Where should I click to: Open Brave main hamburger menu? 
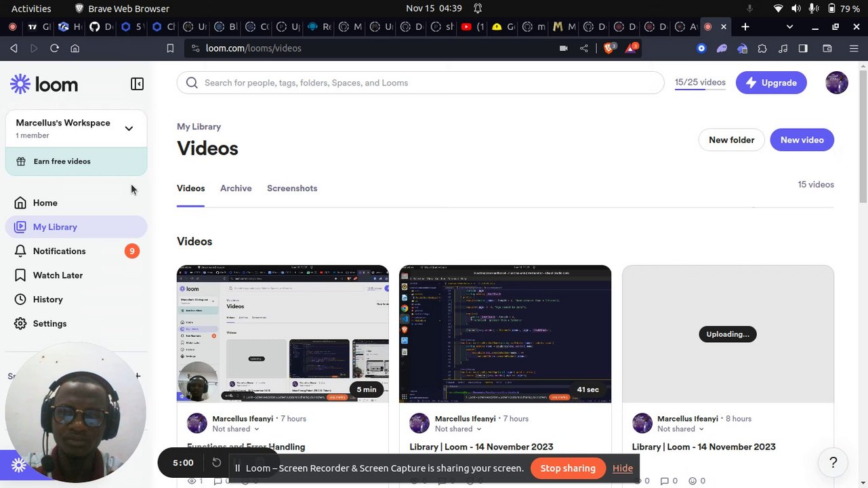pyautogui.click(x=854, y=48)
